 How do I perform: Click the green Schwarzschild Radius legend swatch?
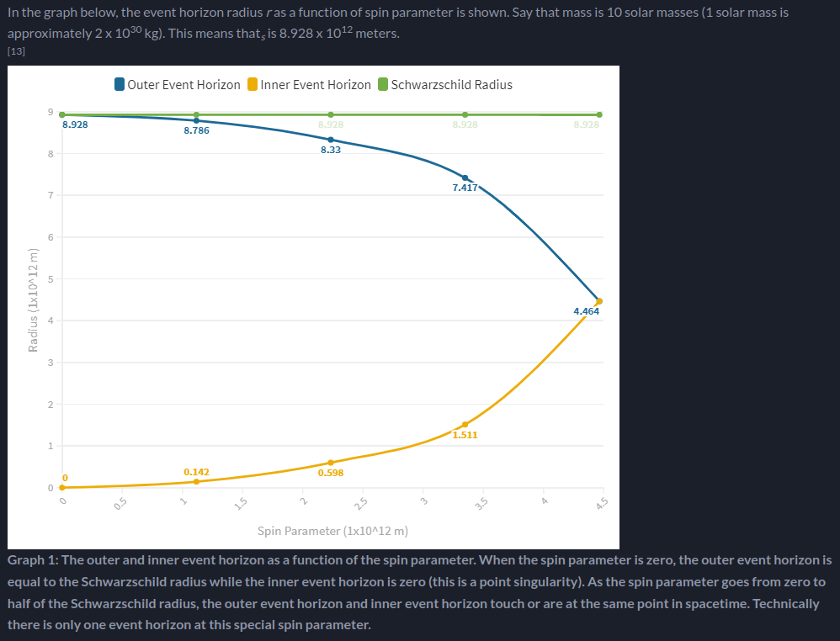(383, 85)
